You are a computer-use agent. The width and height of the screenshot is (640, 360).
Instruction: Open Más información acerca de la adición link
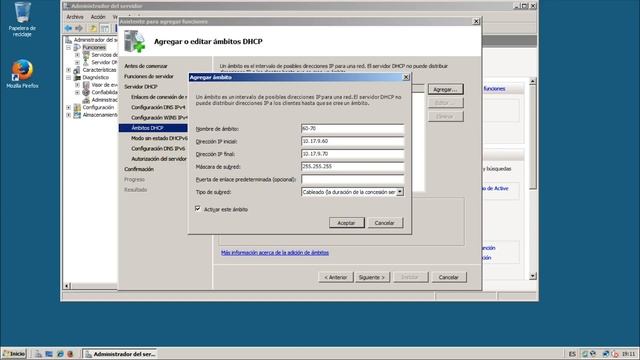[x=275, y=253]
